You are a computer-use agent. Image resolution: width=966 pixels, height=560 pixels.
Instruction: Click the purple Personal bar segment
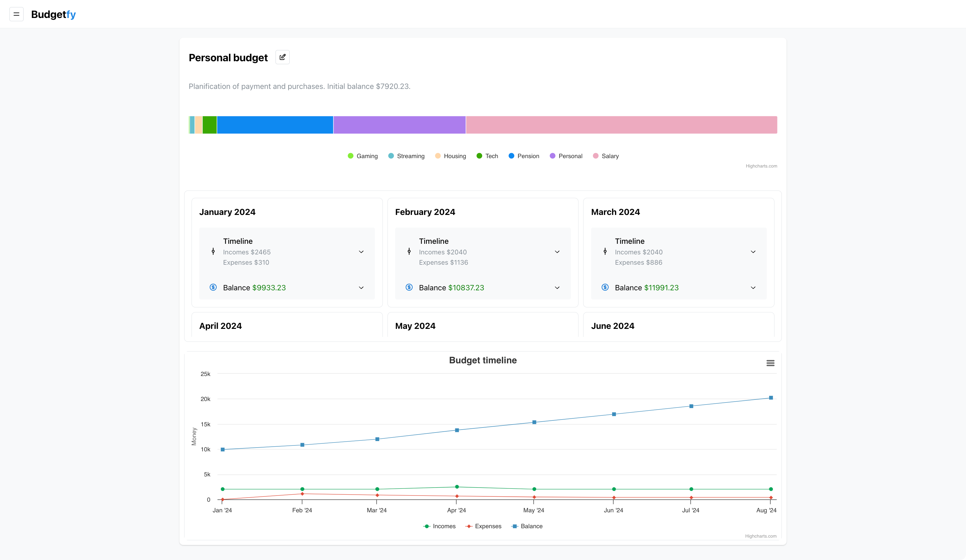tap(399, 125)
